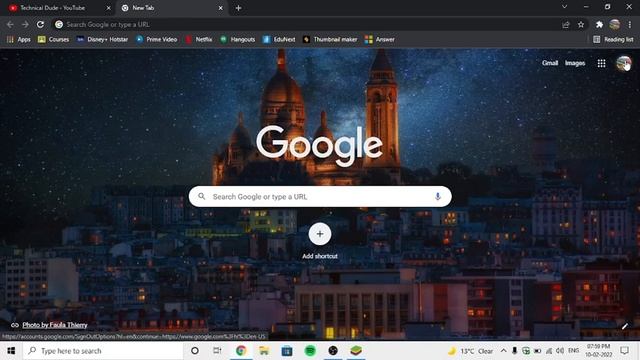Viewport: 640px width, 360px height.
Task: Open Cortana circle on taskbar
Action: pyautogui.click(x=195, y=351)
